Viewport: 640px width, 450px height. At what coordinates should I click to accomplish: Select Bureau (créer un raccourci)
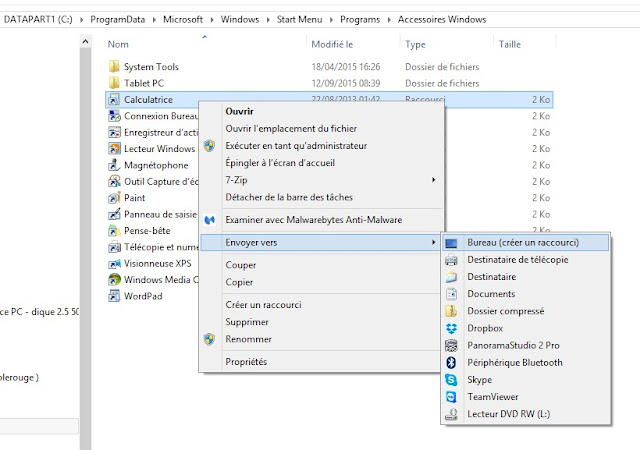526,243
